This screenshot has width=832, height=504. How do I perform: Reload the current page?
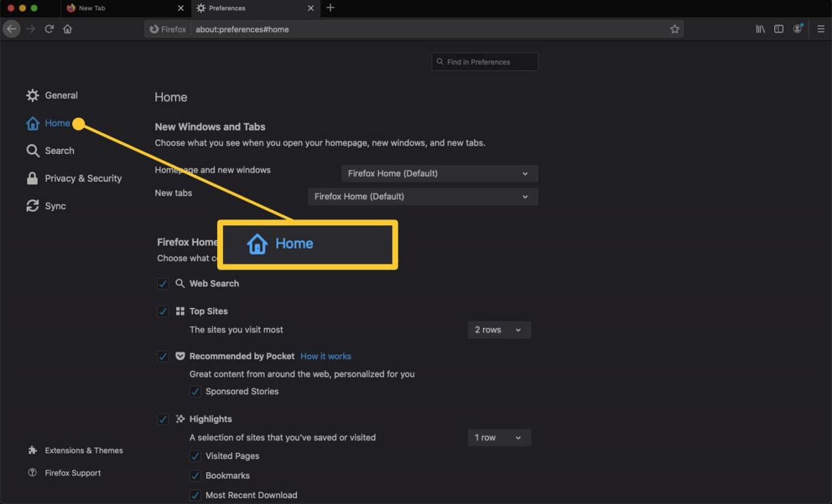(x=49, y=29)
